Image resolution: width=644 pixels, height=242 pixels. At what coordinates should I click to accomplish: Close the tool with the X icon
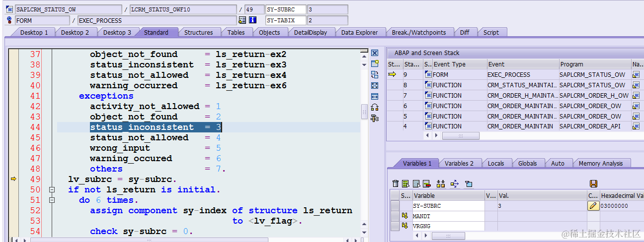pos(375,53)
